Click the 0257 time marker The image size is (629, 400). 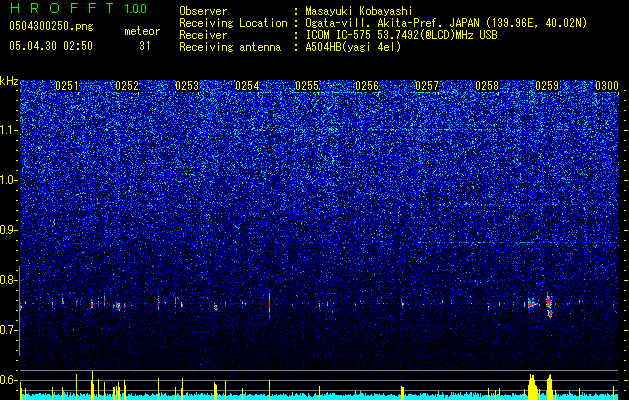427,86
